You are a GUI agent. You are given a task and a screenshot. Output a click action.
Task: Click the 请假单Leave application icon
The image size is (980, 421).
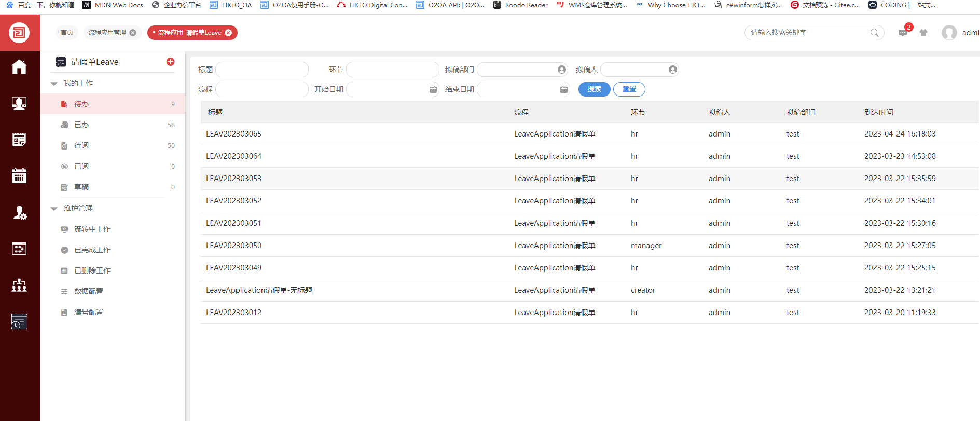click(61, 62)
